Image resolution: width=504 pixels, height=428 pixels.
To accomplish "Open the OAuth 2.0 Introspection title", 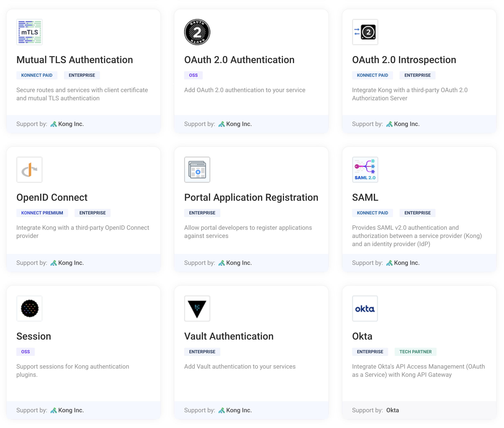I will (x=404, y=60).
